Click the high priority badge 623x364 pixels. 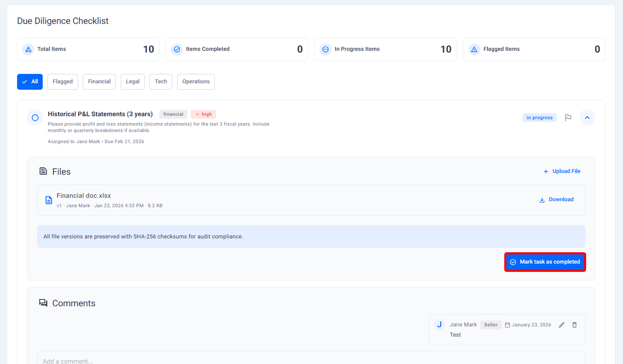point(203,114)
